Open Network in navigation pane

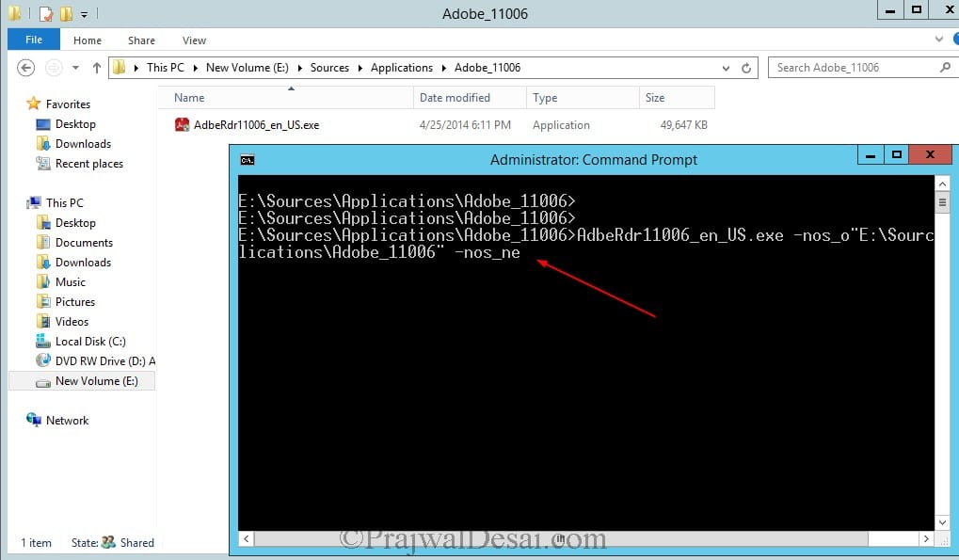tap(67, 421)
